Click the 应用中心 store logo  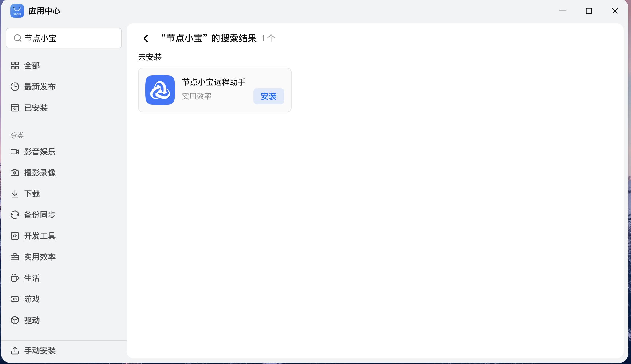click(x=17, y=11)
